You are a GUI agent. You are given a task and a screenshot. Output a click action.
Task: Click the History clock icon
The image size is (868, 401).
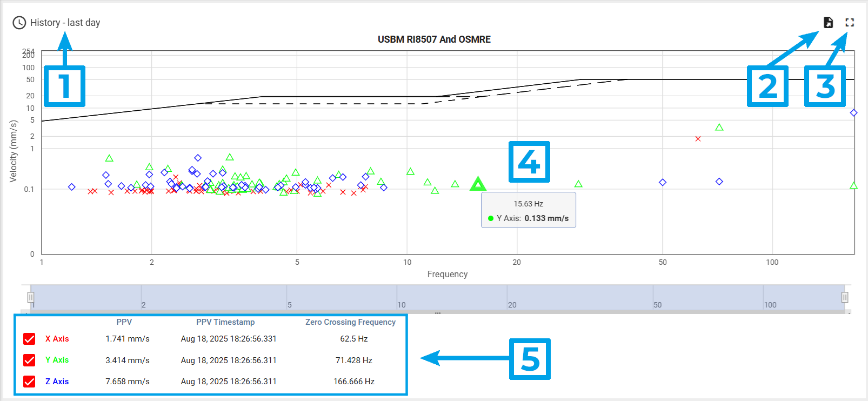19,23
